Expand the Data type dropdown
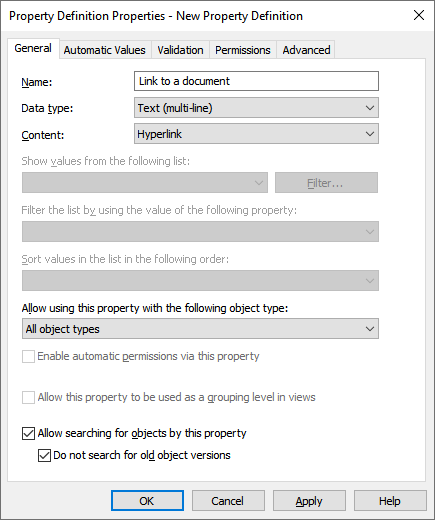Image resolution: width=435 pixels, height=520 pixels. tap(256, 108)
